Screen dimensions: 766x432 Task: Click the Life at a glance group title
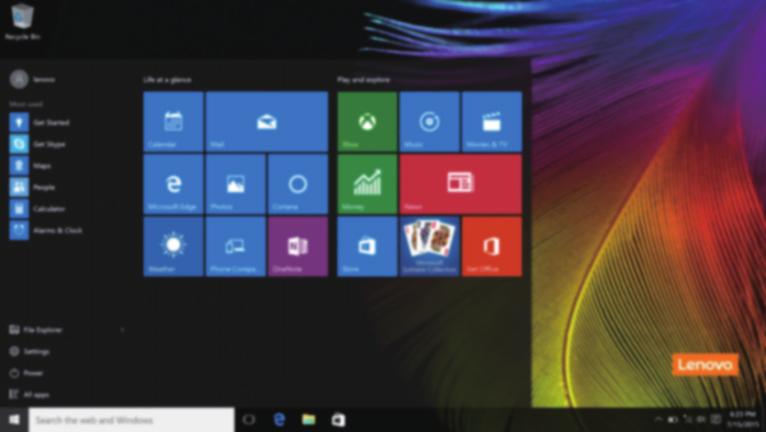pyautogui.click(x=167, y=80)
